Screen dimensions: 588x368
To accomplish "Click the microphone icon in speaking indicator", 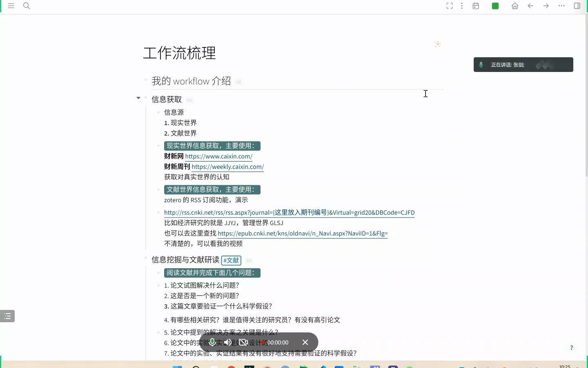I will [481, 65].
